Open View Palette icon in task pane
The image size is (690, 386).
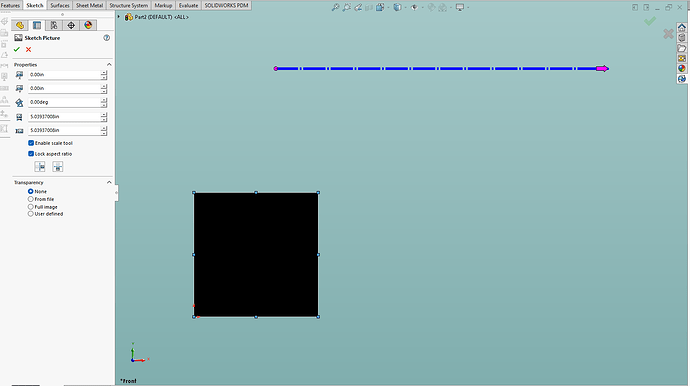(x=682, y=58)
